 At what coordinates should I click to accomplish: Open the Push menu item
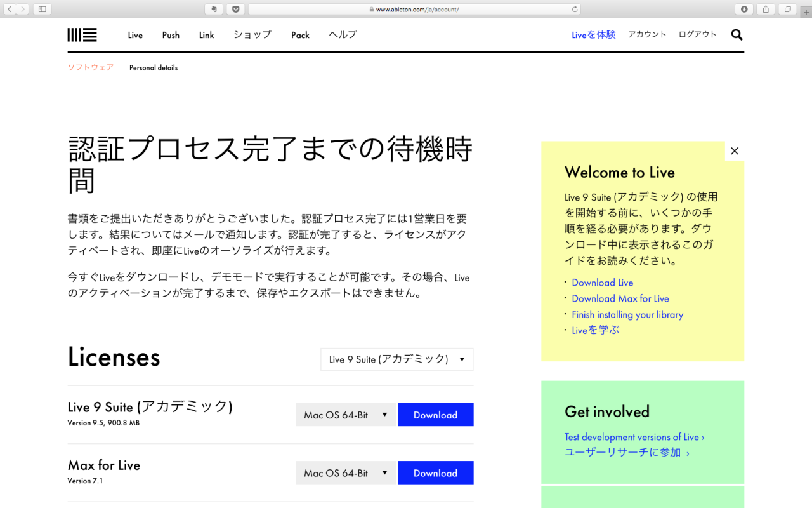point(171,35)
